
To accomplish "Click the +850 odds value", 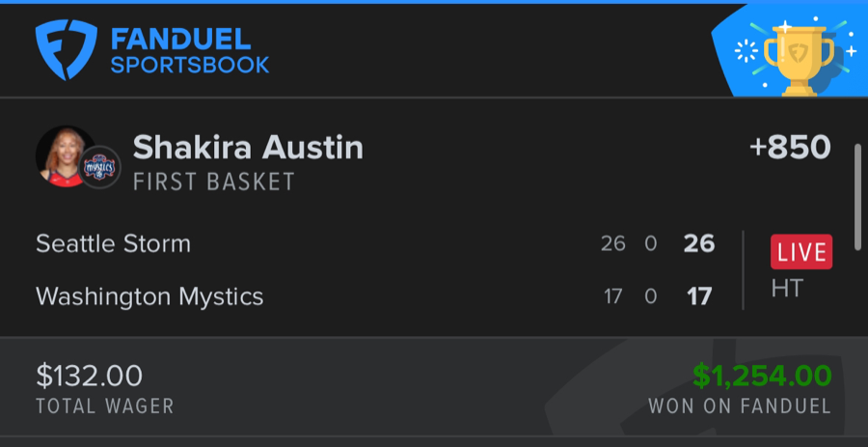I will click(789, 148).
